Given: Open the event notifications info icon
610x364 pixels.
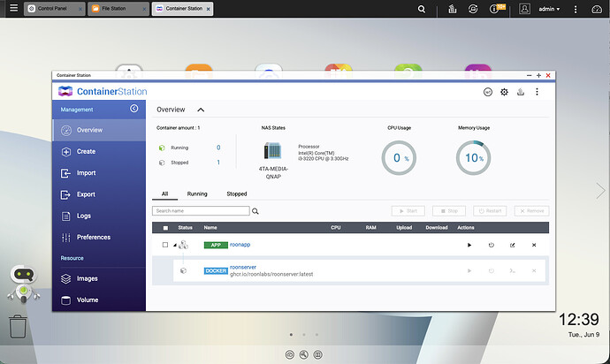Looking at the screenshot, I should click(x=496, y=9).
